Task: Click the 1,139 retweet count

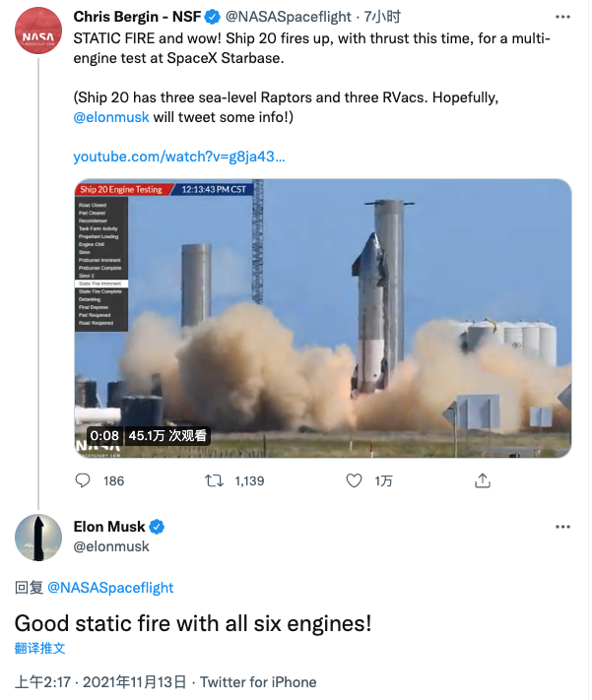Action: tap(249, 480)
